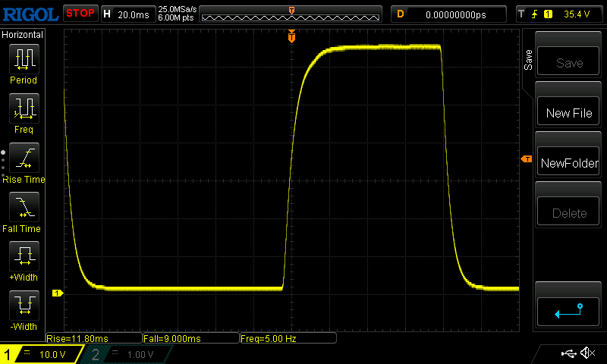Select the -Width measurement icon
This screenshot has width=607, height=364.
(24, 305)
